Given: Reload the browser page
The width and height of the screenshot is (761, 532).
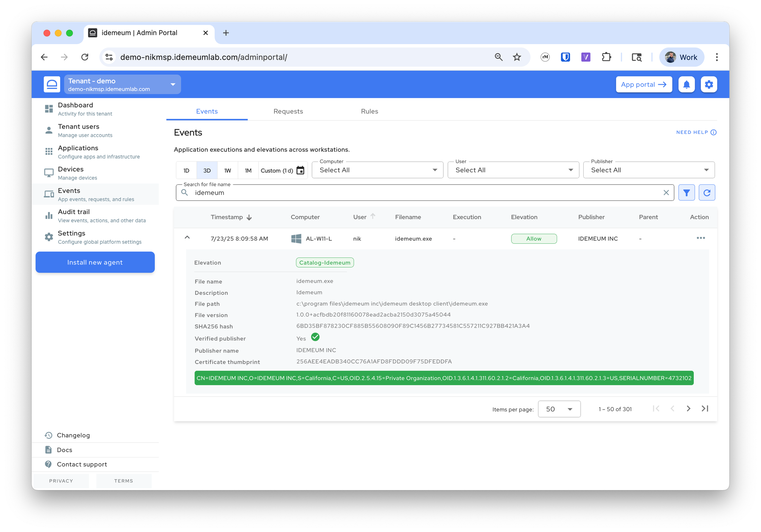Looking at the screenshot, I should [x=85, y=57].
